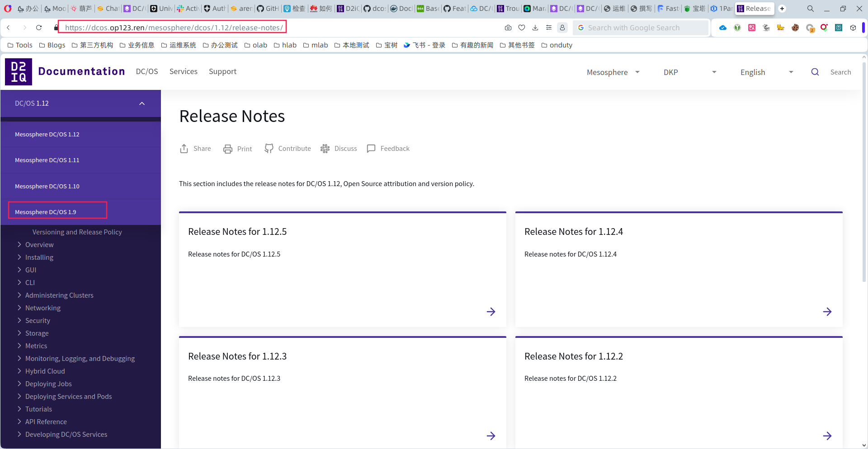Click the extensions cube icon
This screenshot has height=449, width=868.
point(853,28)
